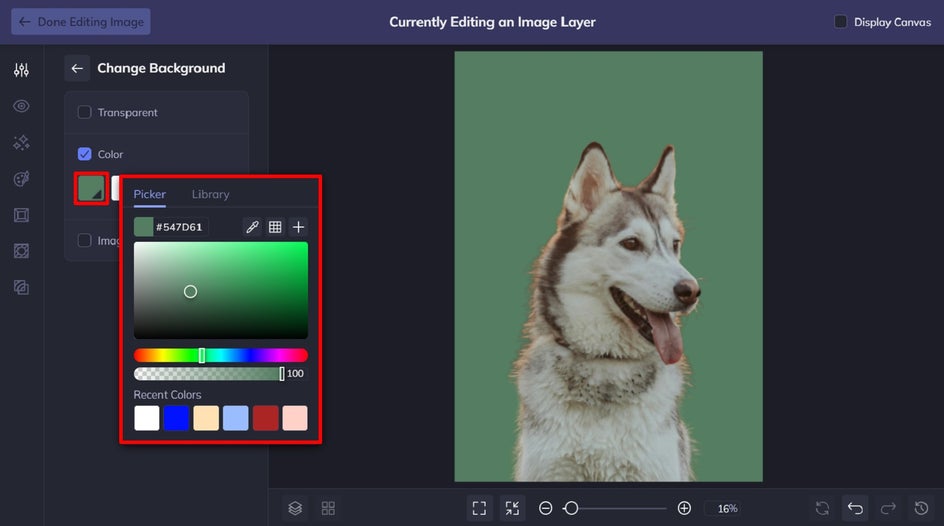Zoom out with the minus icon
944x526 pixels.
click(x=545, y=509)
